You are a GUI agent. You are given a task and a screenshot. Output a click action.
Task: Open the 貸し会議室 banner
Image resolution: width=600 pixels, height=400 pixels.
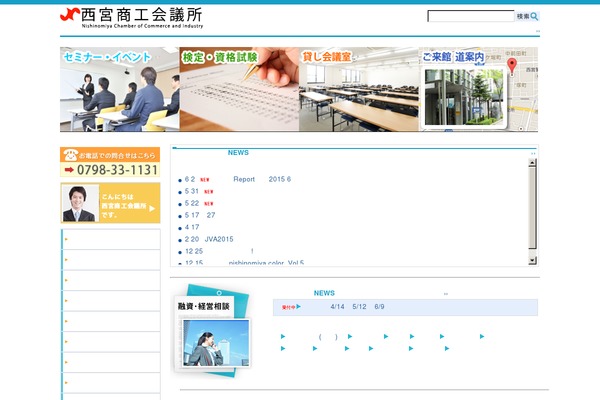(359, 90)
